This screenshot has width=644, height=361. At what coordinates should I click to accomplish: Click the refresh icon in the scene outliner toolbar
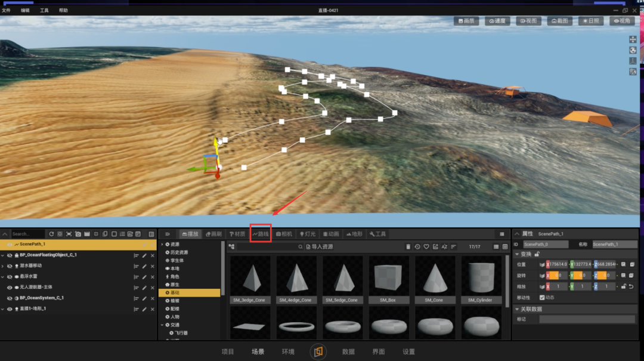click(51, 234)
